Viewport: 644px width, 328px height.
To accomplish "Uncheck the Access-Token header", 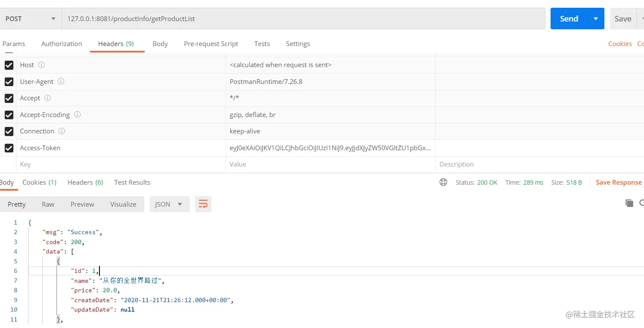I will coord(9,148).
